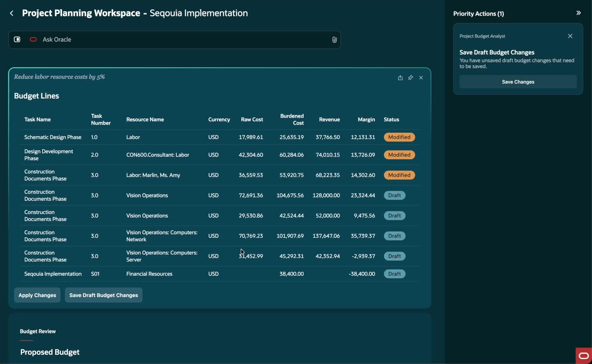Viewport: 592px width, 364px height.
Task: Click Draft badge for Computers: Network row
Action: (x=394, y=236)
